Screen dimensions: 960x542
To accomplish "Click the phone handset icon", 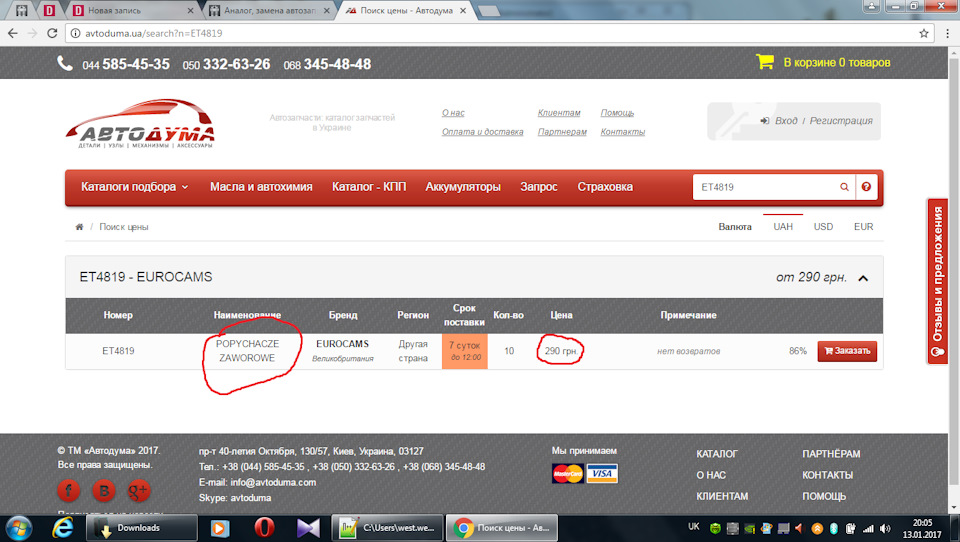I will pos(65,62).
